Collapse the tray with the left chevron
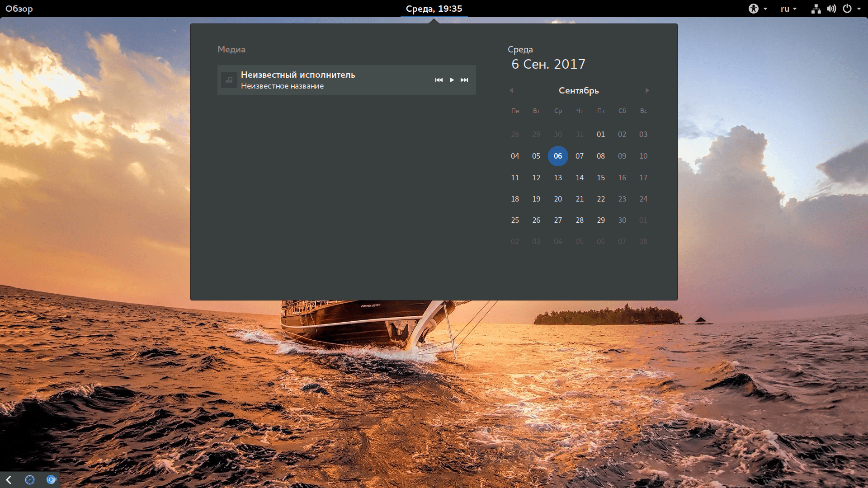This screenshot has height=488, width=868. point(9,480)
